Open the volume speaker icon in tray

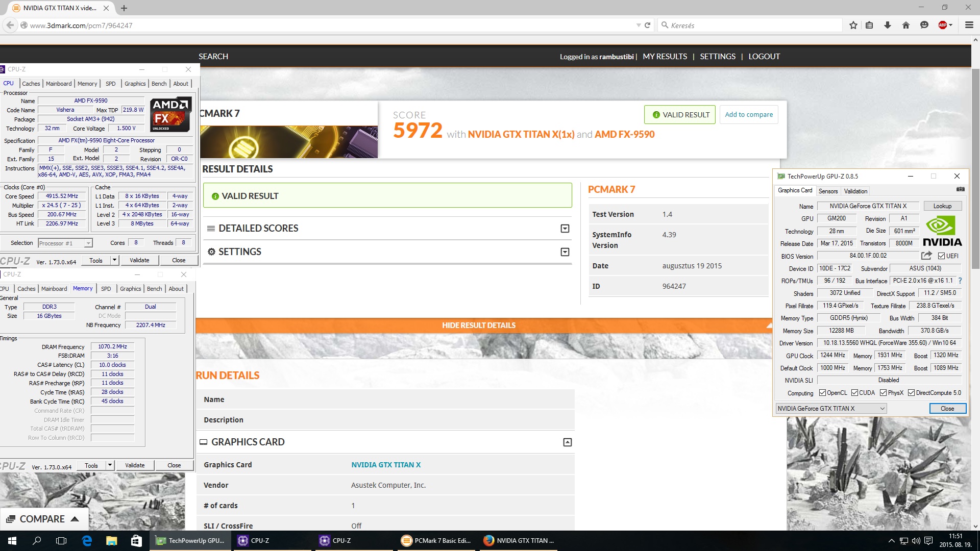(x=916, y=541)
